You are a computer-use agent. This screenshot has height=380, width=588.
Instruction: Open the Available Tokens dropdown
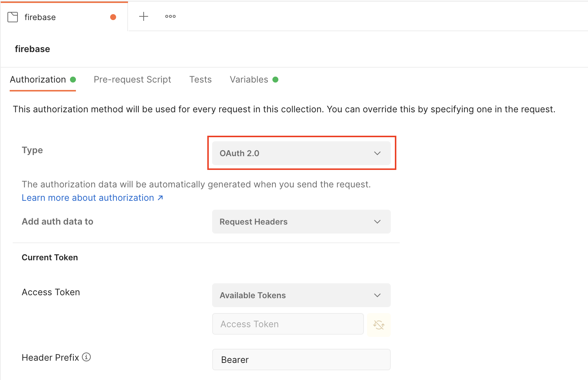[301, 295]
